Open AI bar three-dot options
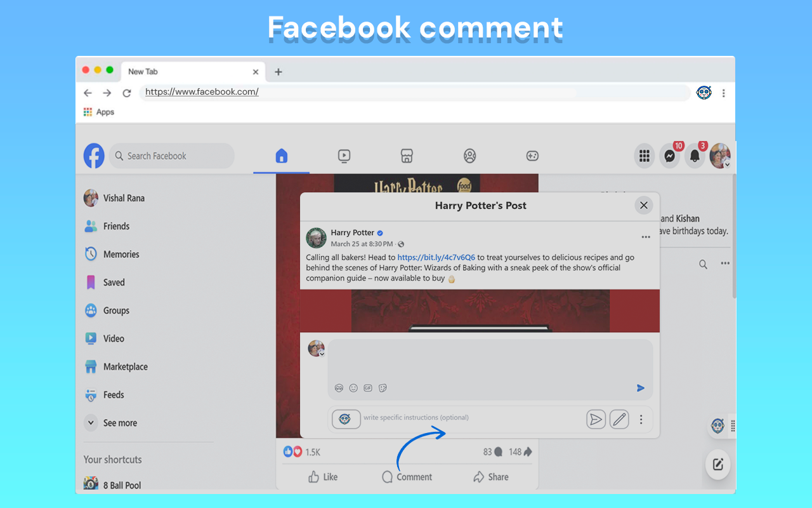This screenshot has width=812, height=508. tap(641, 419)
